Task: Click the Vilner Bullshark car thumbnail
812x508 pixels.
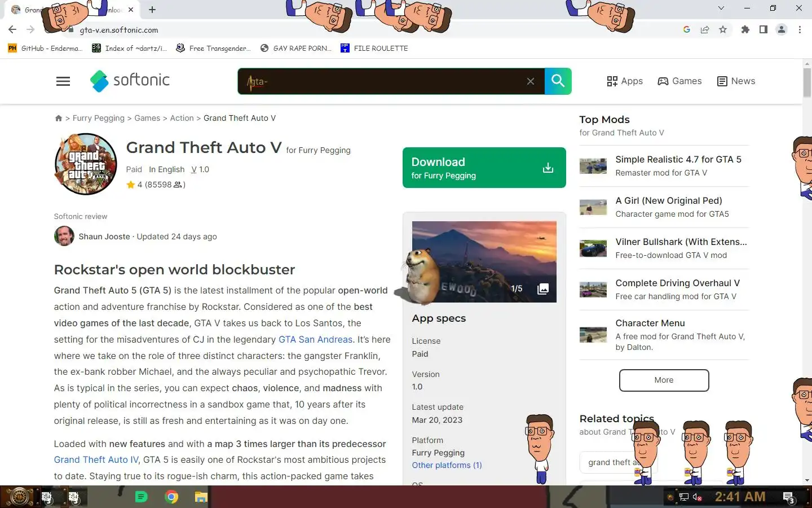Action: click(x=593, y=248)
